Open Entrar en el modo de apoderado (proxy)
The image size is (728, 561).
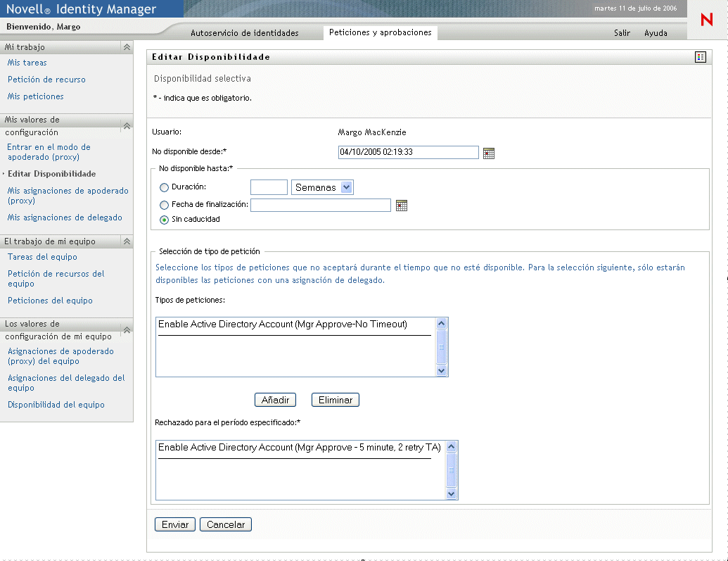click(49, 152)
